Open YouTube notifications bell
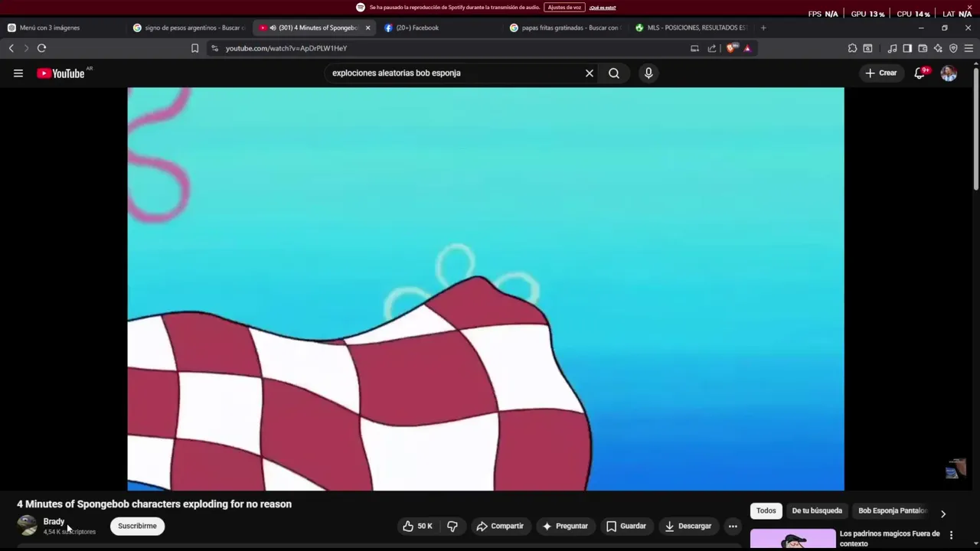 point(920,73)
